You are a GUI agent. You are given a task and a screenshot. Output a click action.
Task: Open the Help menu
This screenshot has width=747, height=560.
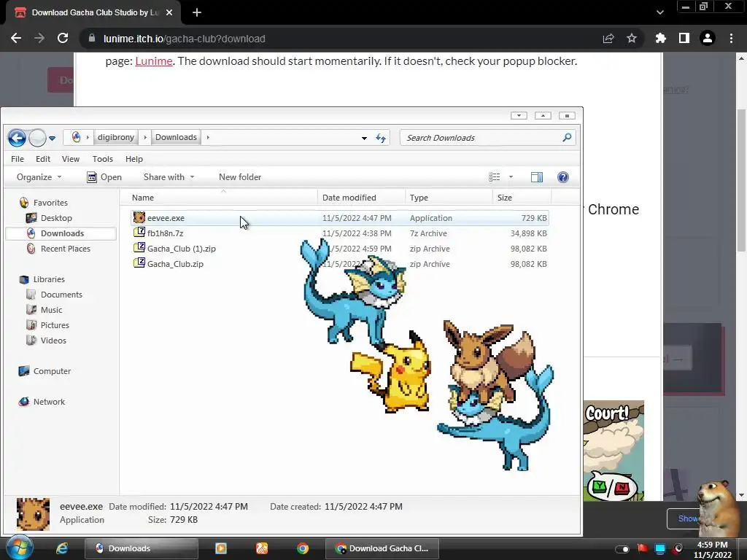coord(134,159)
